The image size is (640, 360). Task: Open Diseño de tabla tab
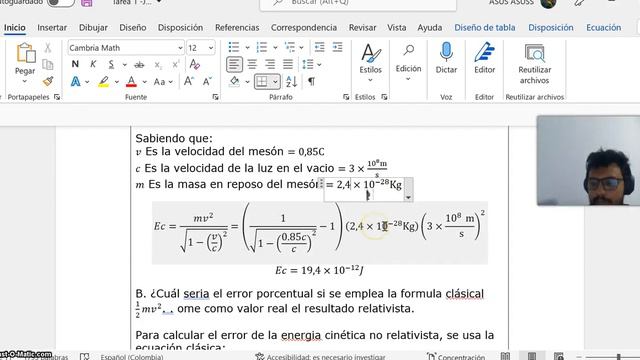484,27
